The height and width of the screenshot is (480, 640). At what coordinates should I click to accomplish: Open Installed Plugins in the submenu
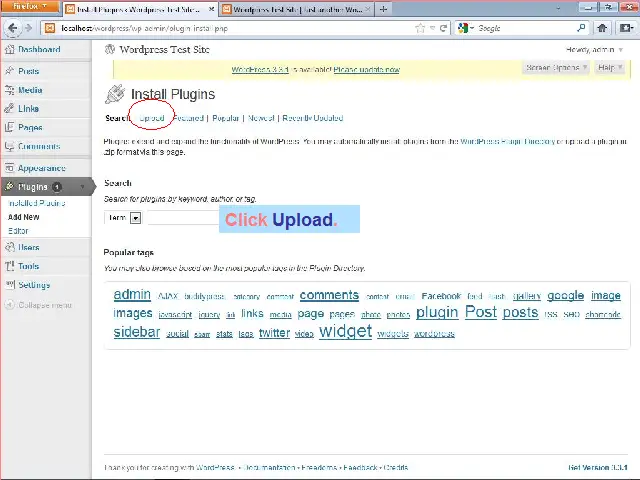click(x=37, y=203)
